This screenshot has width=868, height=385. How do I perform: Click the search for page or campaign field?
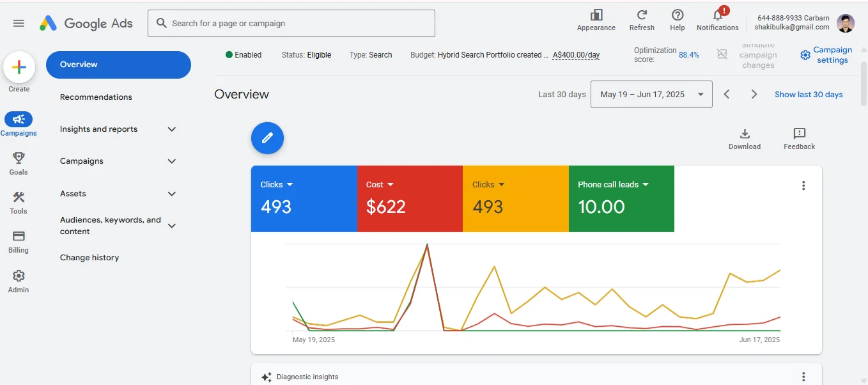(x=291, y=24)
